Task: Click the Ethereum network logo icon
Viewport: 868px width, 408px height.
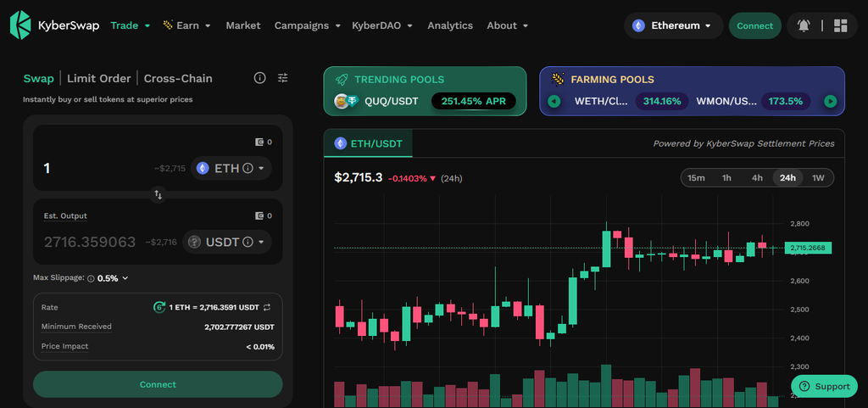Action: pos(639,25)
